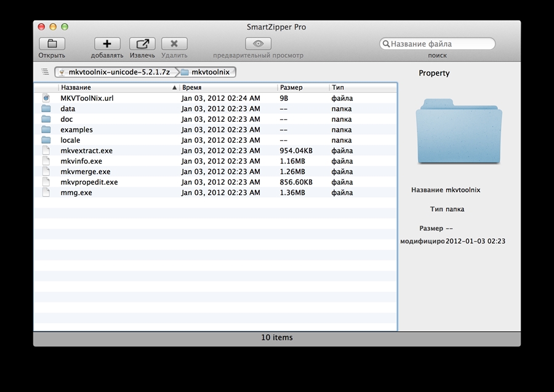Select the data folder icon

point(46,108)
